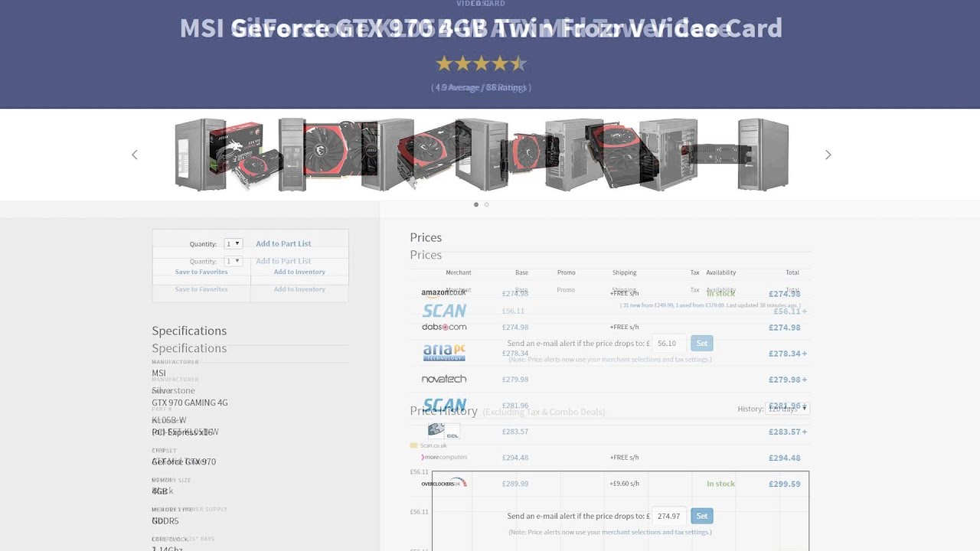Image resolution: width=980 pixels, height=551 pixels.
Task: Open the sharp Quantity dropdown above Save to Favorites
Action: [234, 243]
